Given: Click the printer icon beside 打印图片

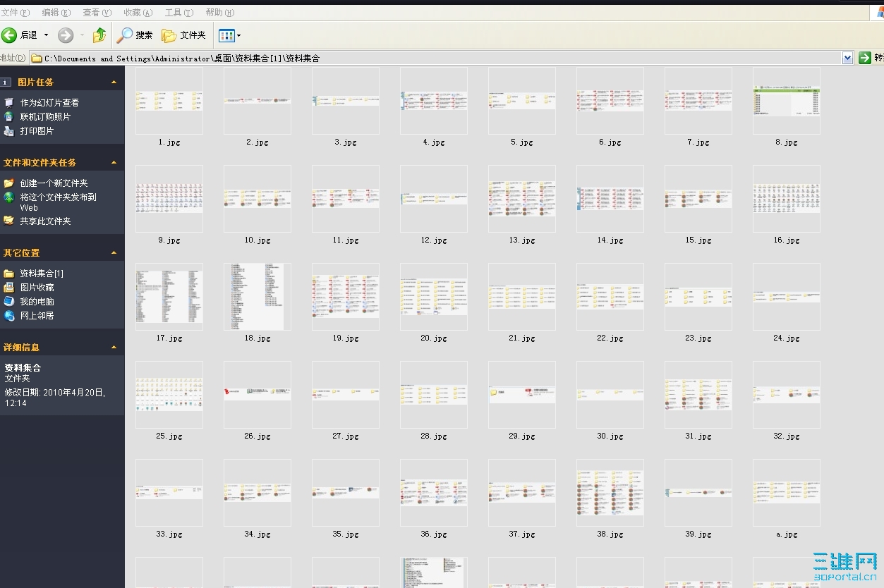Looking at the screenshot, I should click(x=8, y=131).
